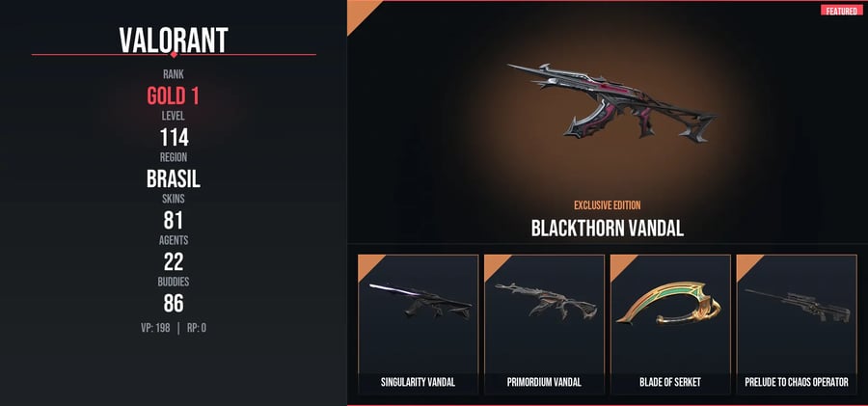
Task: Click the Prelude to Chaos Operator label
Action: point(797,382)
